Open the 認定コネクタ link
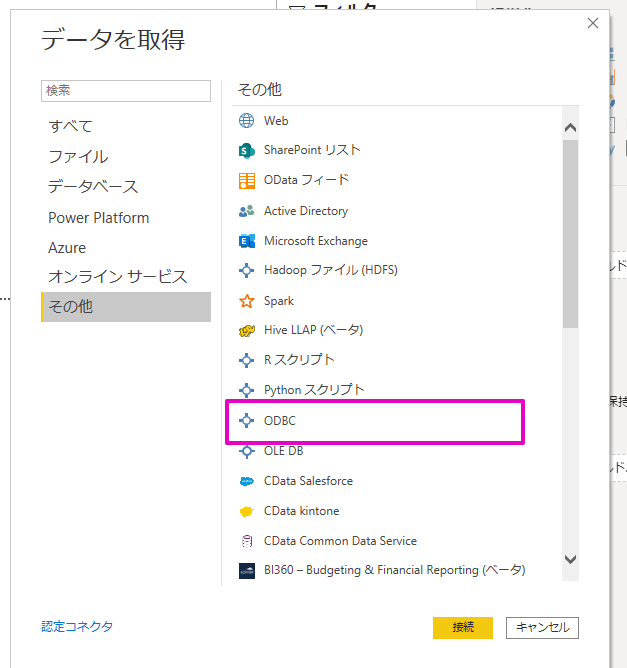627x668 pixels. pos(77,626)
